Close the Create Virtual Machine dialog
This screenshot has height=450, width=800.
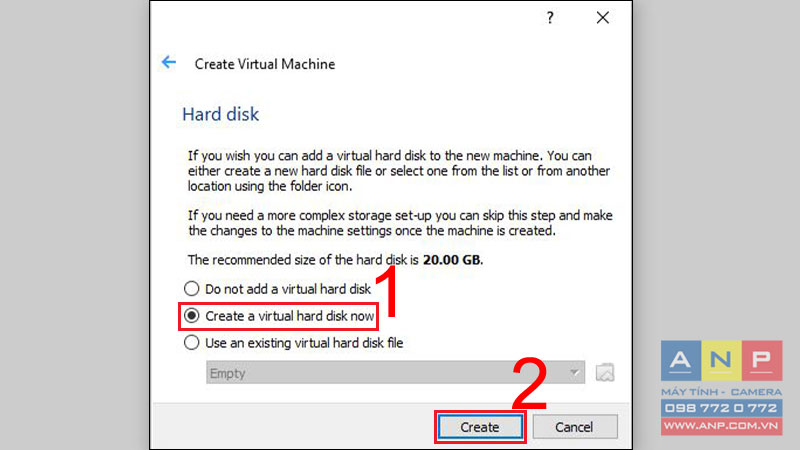(603, 18)
